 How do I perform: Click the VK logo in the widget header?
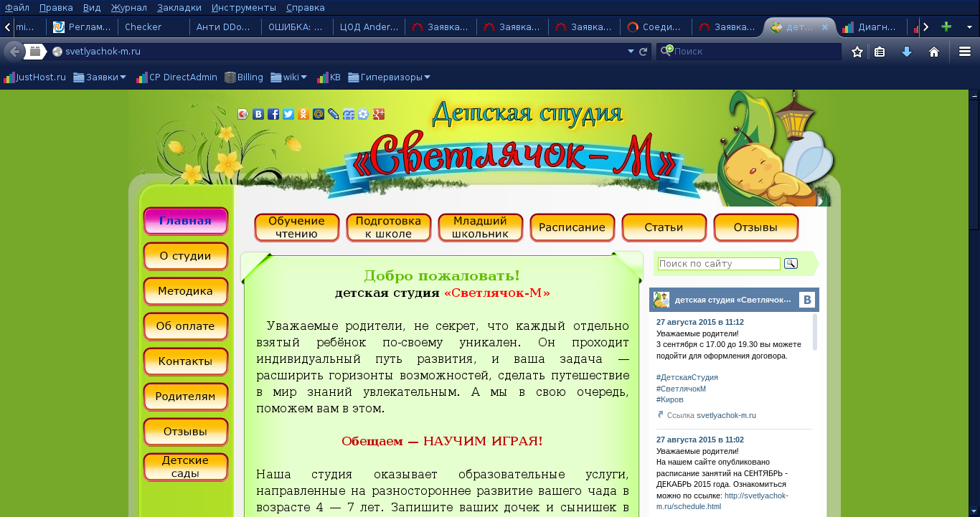[x=807, y=300]
